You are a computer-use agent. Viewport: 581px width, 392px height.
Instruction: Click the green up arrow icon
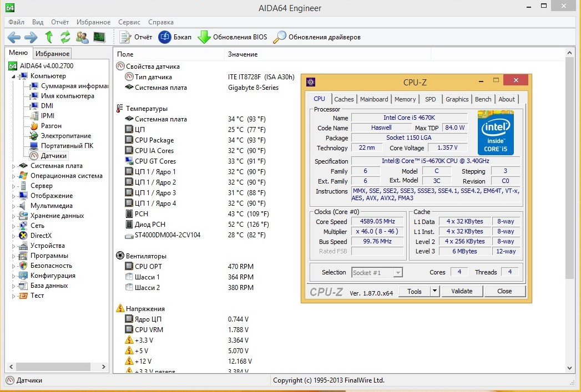click(x=49, y=37)
